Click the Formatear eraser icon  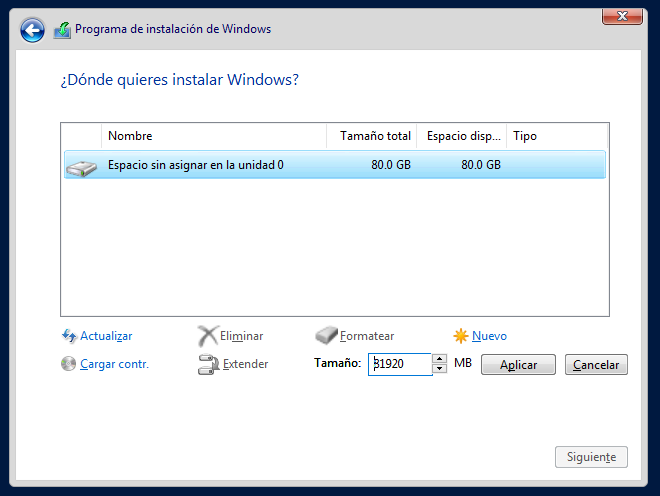pyautogui.click(x=326, y=335)
